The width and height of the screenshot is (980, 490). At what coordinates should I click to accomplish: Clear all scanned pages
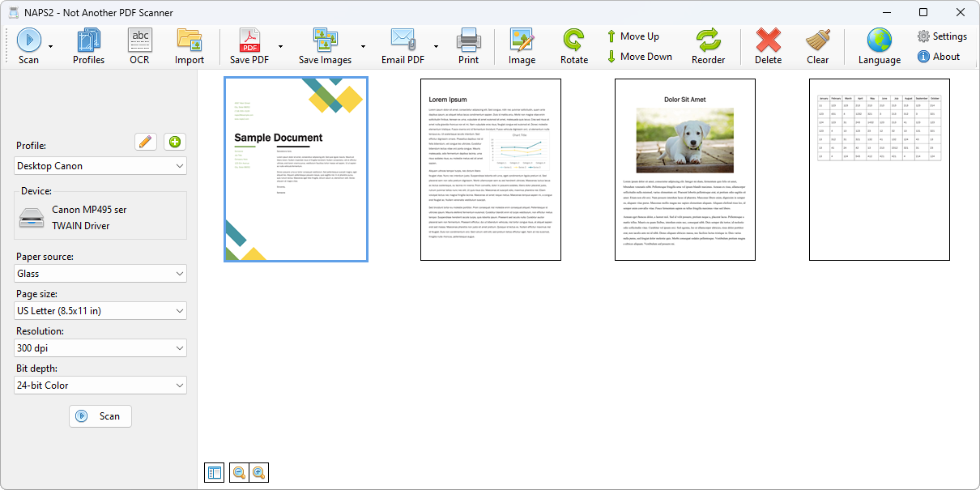[818, 45]
